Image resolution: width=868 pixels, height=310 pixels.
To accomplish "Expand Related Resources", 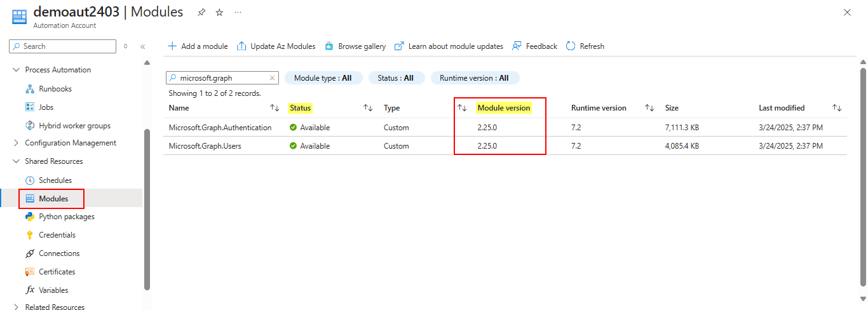I will click(x=17, y=307).
